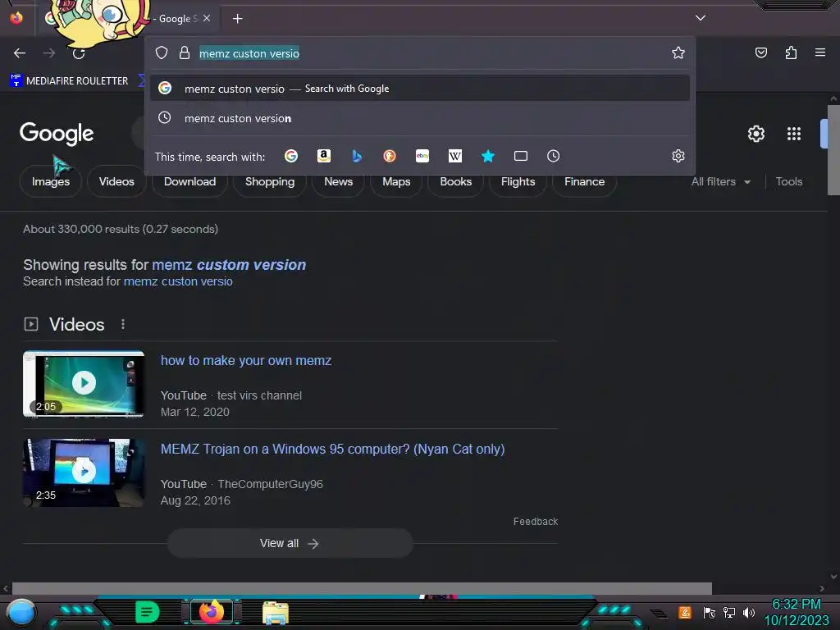Filter results by Videos

coord(116,181)
